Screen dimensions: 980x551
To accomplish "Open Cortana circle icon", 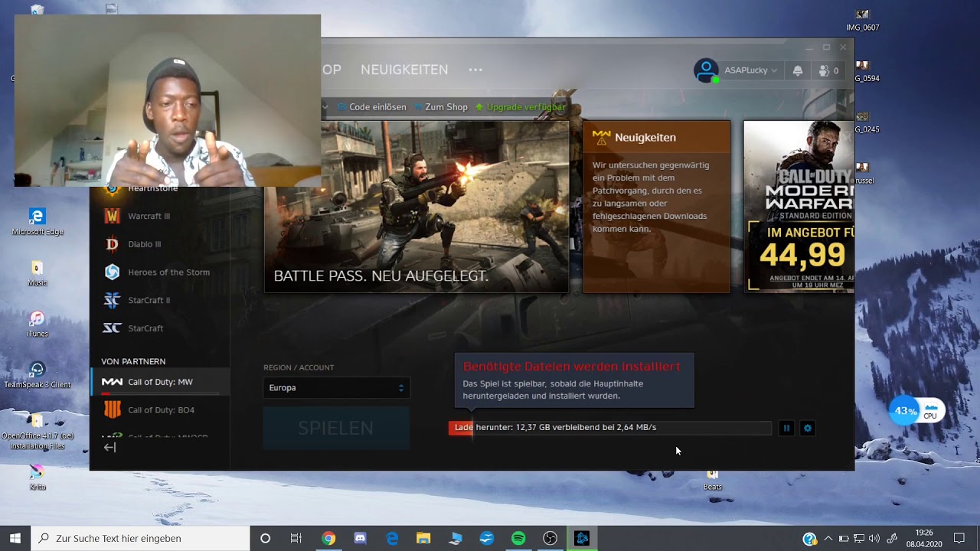I will point(265,539).
